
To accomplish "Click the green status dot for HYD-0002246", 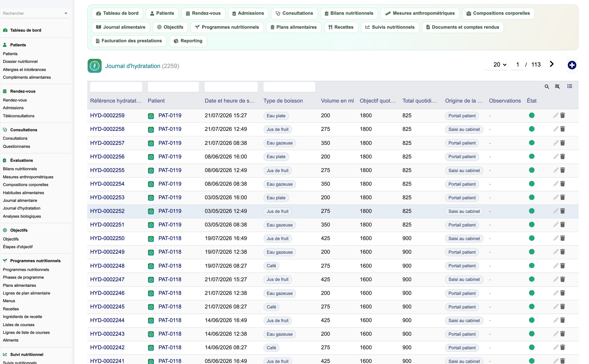I will (531, 293).
